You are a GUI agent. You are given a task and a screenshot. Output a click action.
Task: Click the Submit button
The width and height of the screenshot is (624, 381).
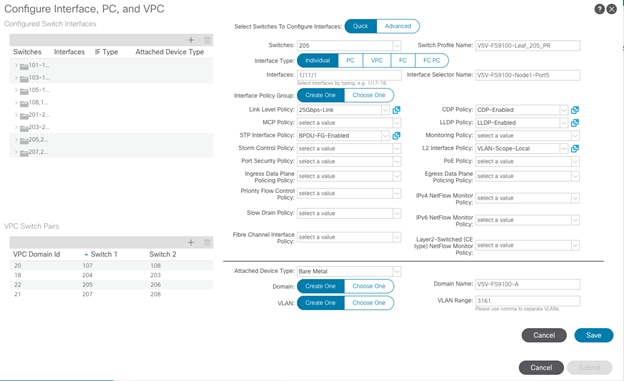point(589,367)
